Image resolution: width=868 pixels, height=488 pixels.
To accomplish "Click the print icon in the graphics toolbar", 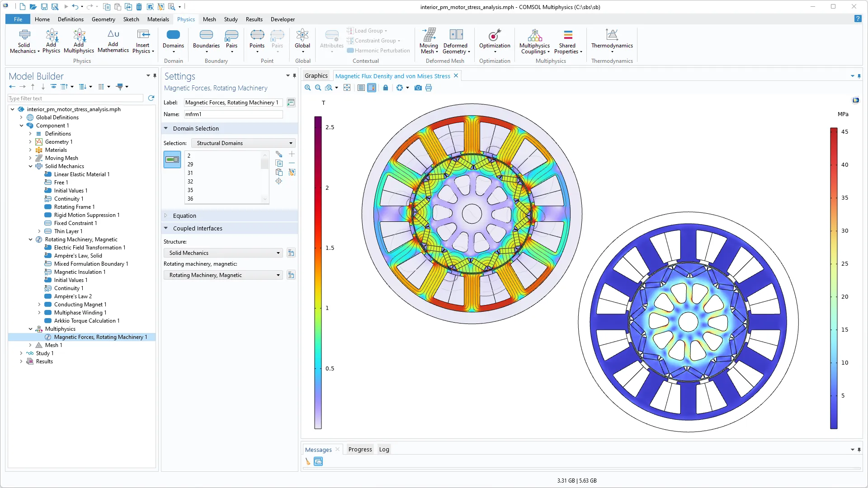I will click(429, 88).
